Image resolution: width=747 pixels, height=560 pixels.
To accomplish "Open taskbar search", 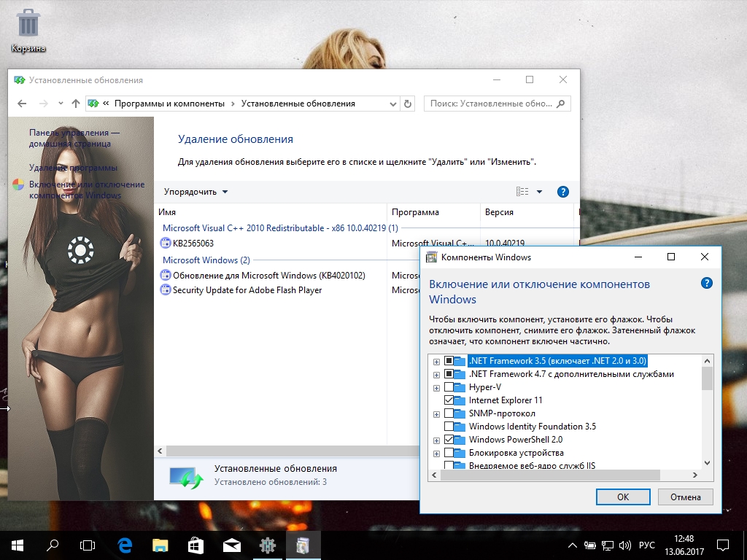I will pos(53,545).
